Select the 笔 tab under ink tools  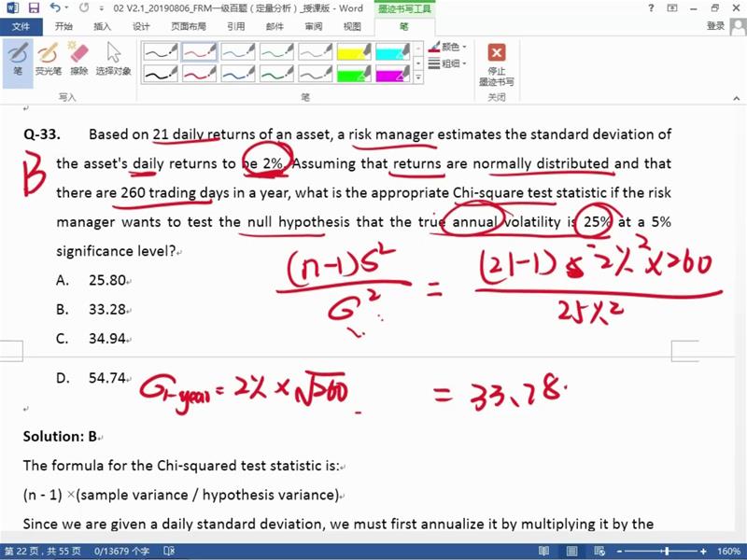[404, 27]
